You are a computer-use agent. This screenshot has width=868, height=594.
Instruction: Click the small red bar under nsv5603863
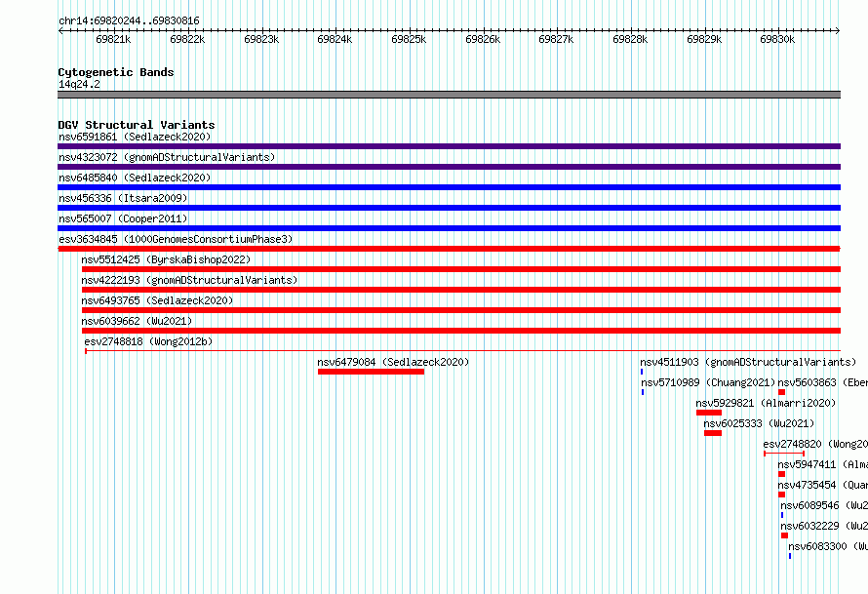click(x=781, y=392)
